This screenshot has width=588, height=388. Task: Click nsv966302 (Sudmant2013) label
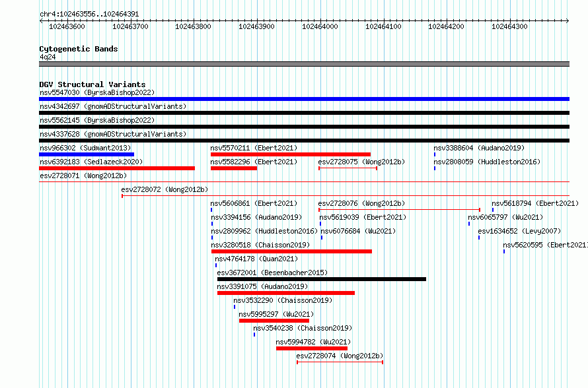coord(85,148)
